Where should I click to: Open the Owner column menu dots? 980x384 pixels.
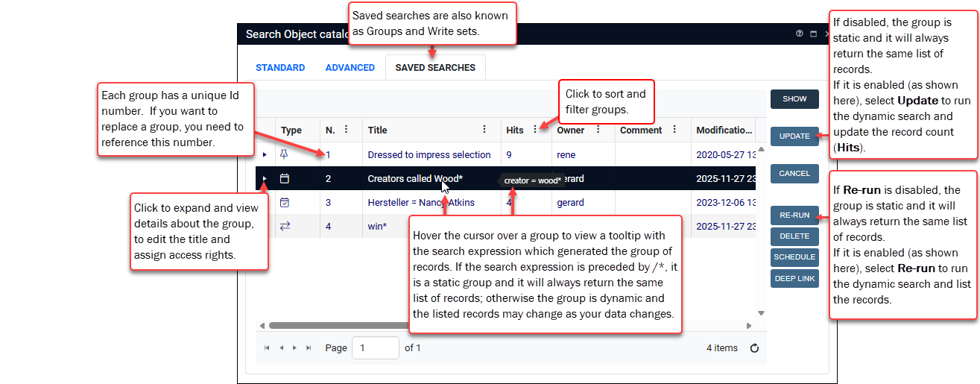tap(598, 129)
